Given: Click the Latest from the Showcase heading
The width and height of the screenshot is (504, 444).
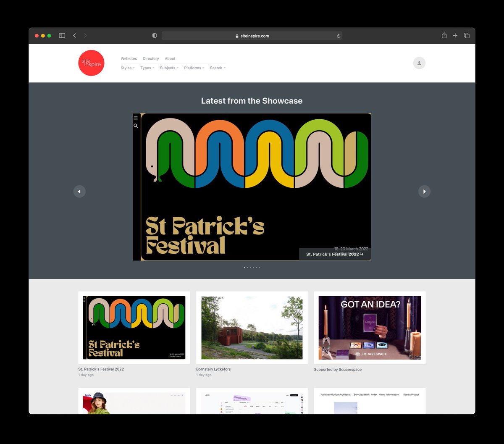Looking at the screenshot, I should [x=252, y=101].
